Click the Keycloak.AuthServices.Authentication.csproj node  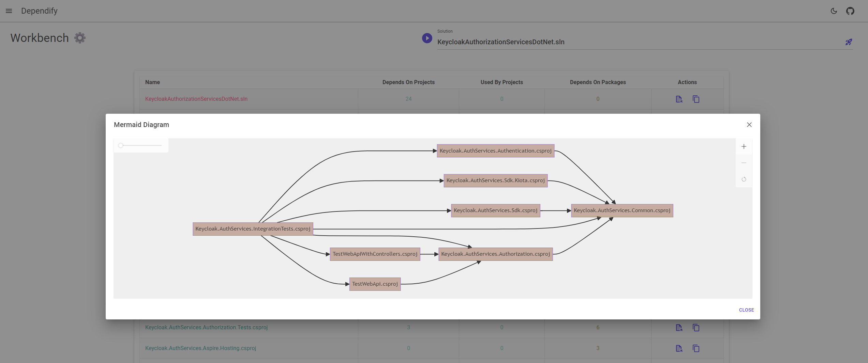point(495,151)
